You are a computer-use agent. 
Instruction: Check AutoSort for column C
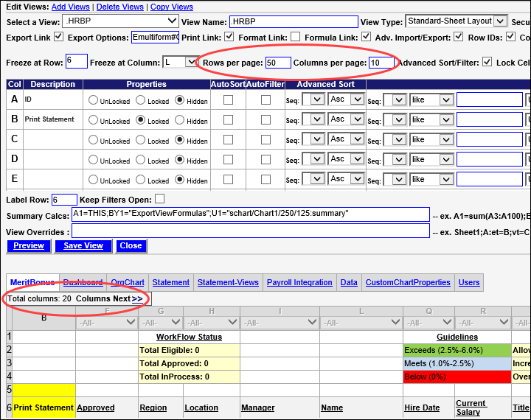(228, 140)
